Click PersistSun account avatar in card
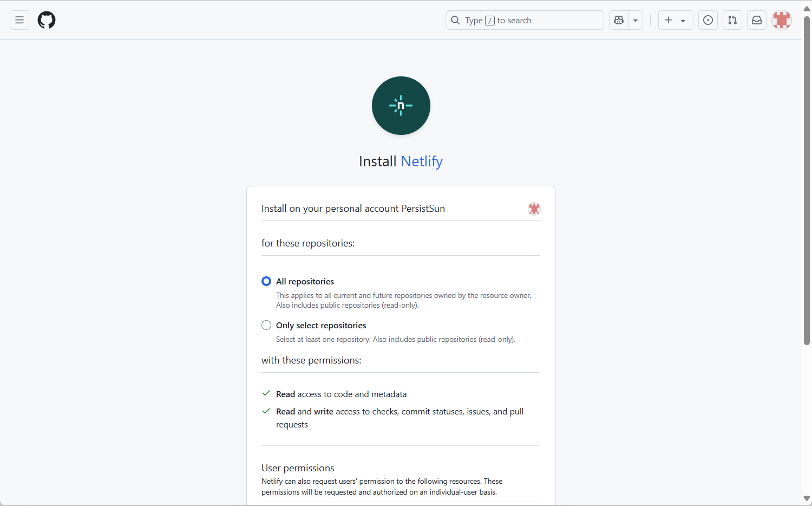The height and width of the screenshot is (506, 812). [534, 209]
